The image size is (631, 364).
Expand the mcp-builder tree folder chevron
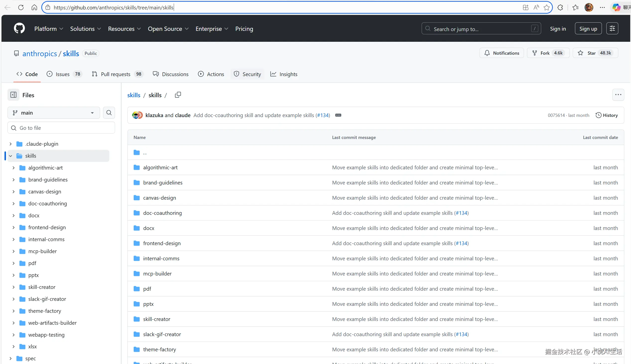[13, 251]
